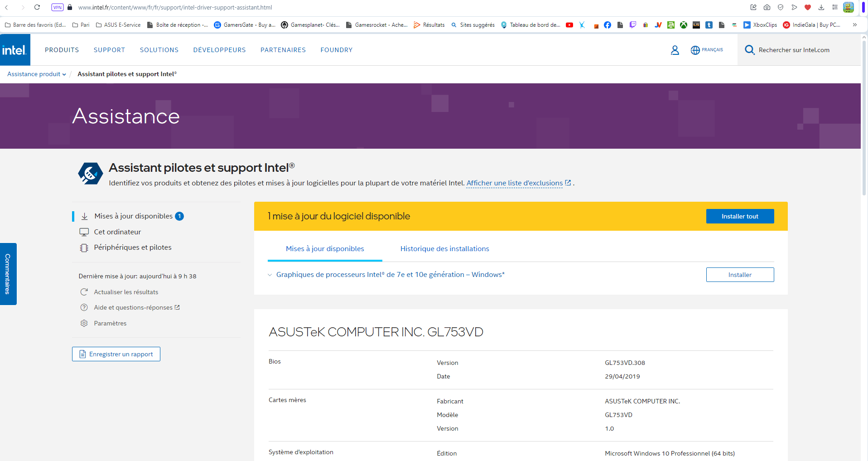Open the SUPPORT menu
The height and width of the screenshot is (461, 868).
110,50
